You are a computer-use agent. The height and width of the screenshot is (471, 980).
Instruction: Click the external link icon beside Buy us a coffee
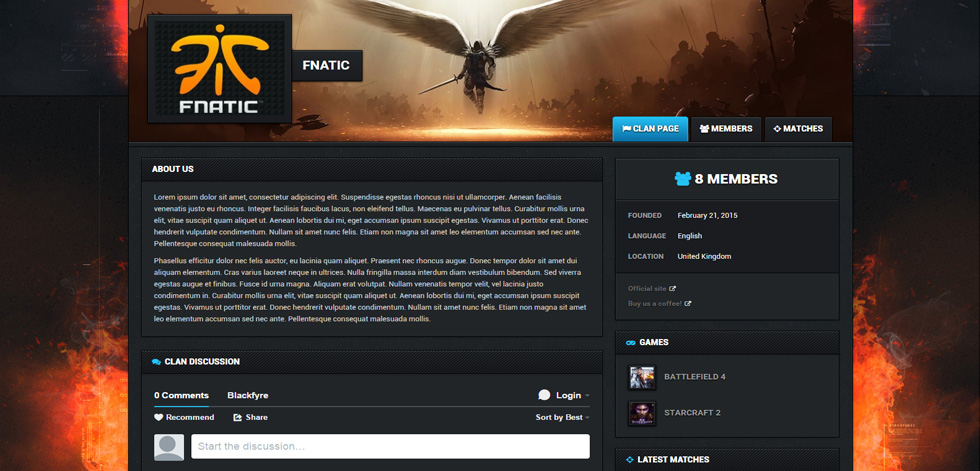pos(688,304)
